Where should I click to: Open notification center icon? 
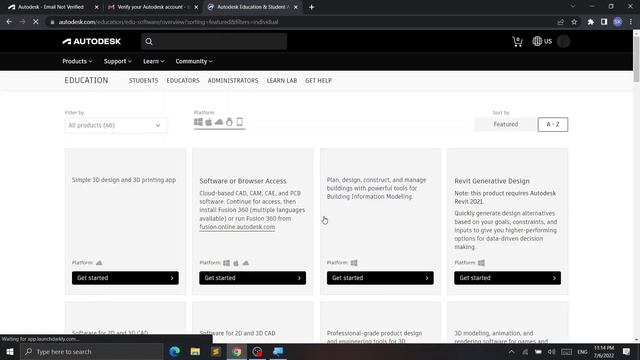tap(626, 351)
